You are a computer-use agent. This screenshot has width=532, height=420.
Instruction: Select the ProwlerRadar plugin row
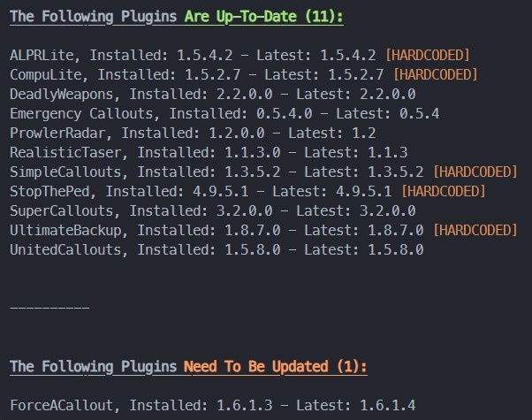(193, 134)
